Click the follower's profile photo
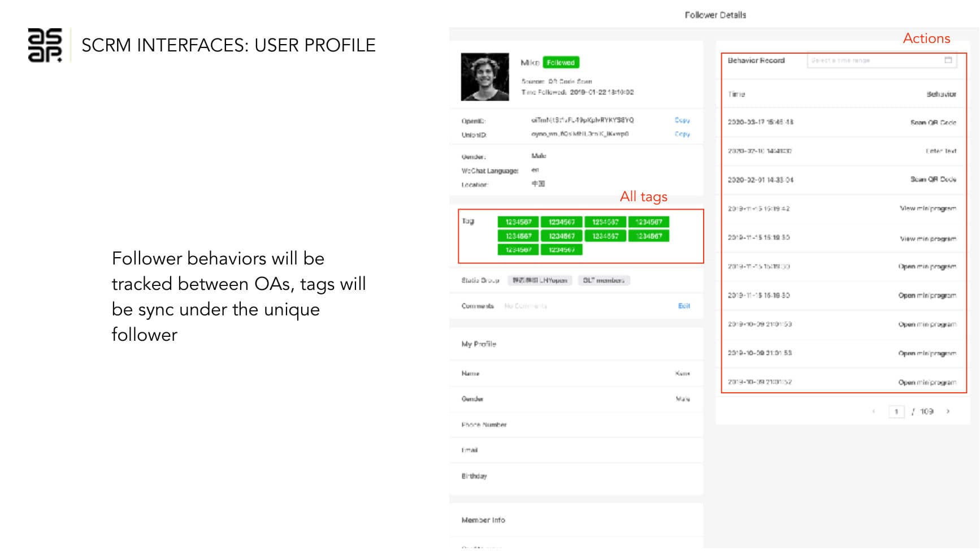 tap(484, 77)
